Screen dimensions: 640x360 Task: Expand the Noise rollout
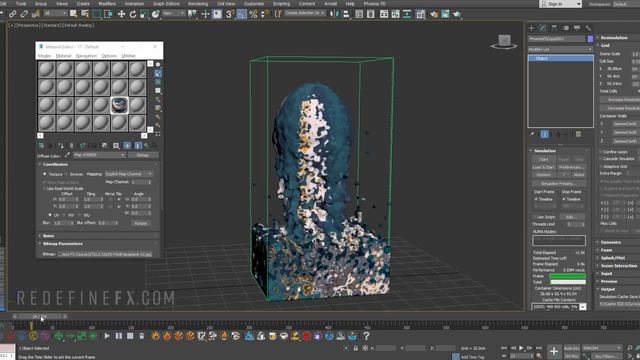coord(48,236)
